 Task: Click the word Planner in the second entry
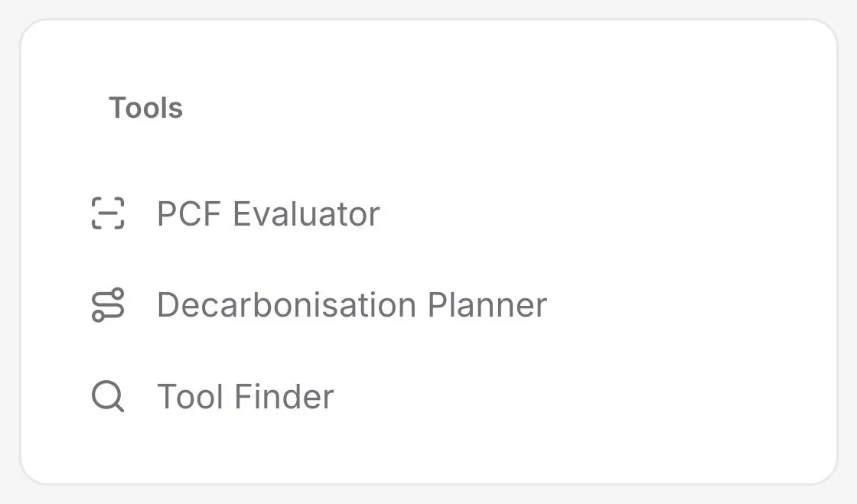point(487,304)
